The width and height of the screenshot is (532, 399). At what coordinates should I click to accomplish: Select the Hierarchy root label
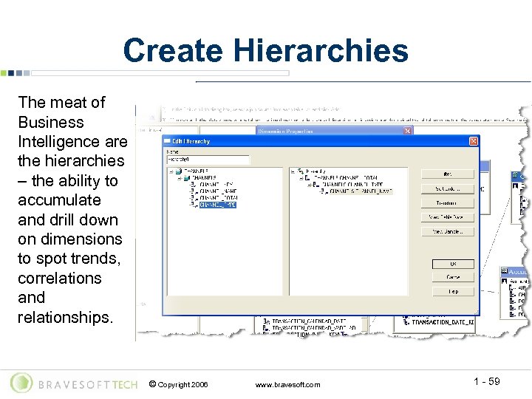pos(316,171)
